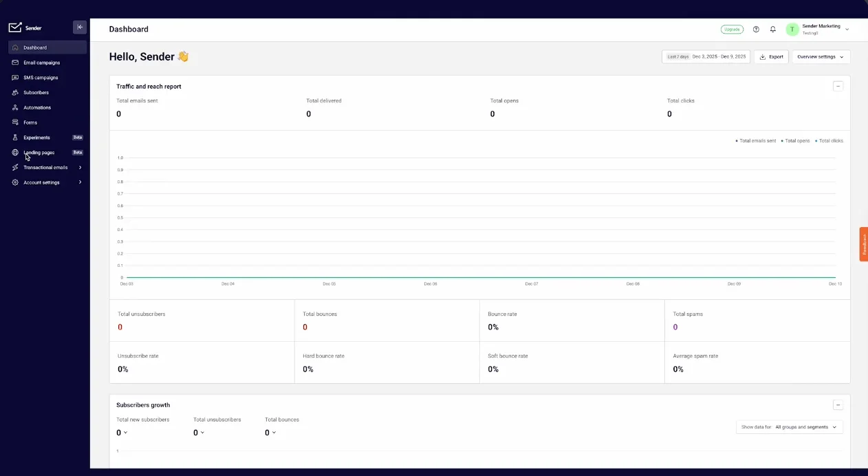Toggle the Total opens chart legend
This screenshot has width=868, height=476.
[796, 141]
